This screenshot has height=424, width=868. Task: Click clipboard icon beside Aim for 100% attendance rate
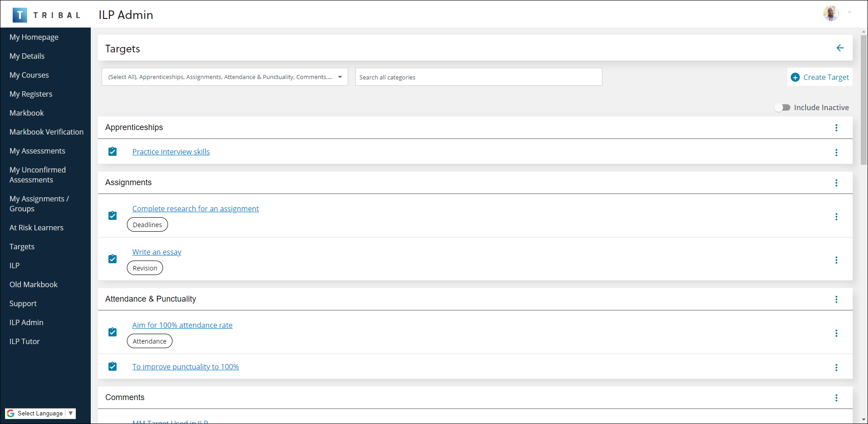pos(112,332)
